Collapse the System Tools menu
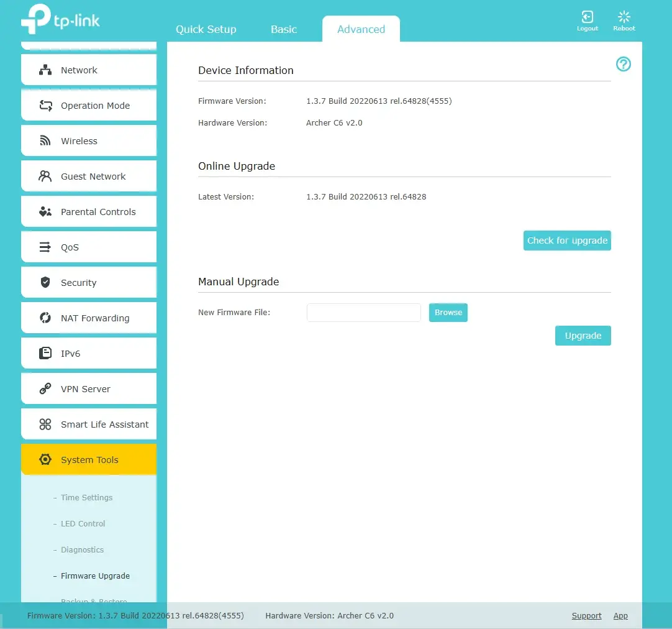The height and width of the screenshot is (629, 672). coord(89,460)
